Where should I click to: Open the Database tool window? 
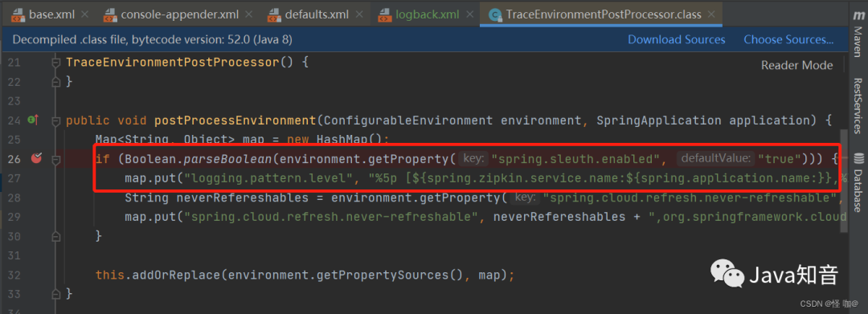pos(858,182)
